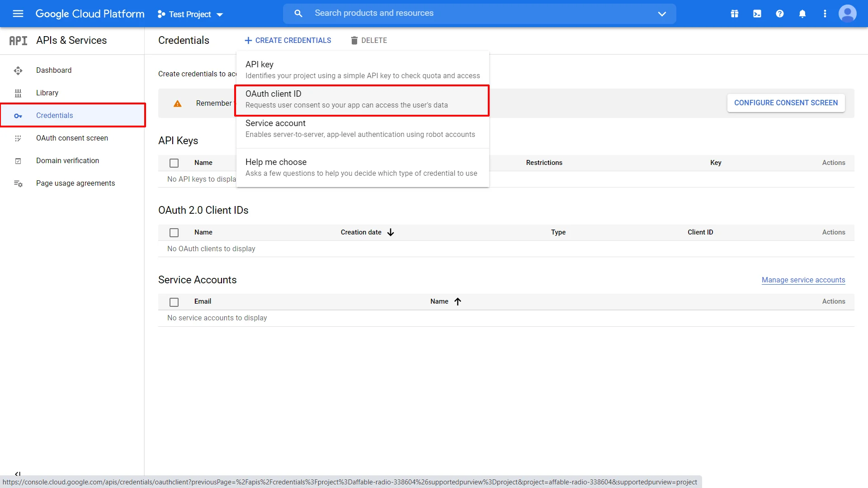Screen dimensions: 868x488
Task: Click the Google Cloud Platform logo
Action: coord(90,14)
